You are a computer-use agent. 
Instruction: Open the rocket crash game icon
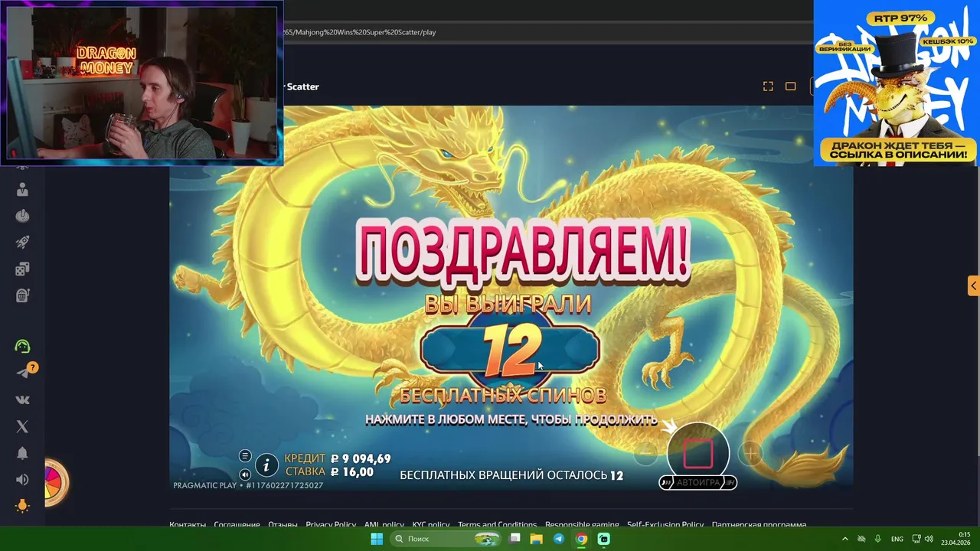pyautogui.click(x=22, y=243)
